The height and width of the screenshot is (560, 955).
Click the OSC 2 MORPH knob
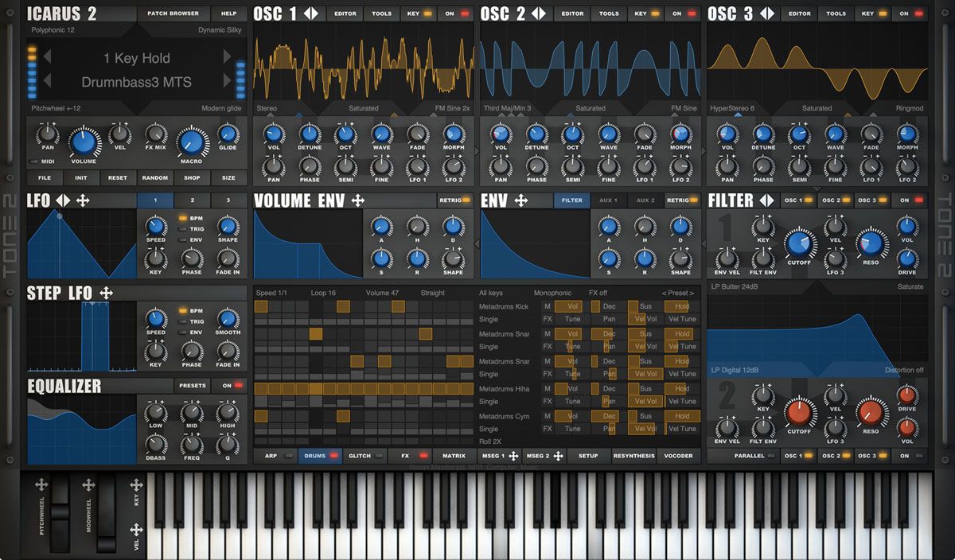point(680,134)
